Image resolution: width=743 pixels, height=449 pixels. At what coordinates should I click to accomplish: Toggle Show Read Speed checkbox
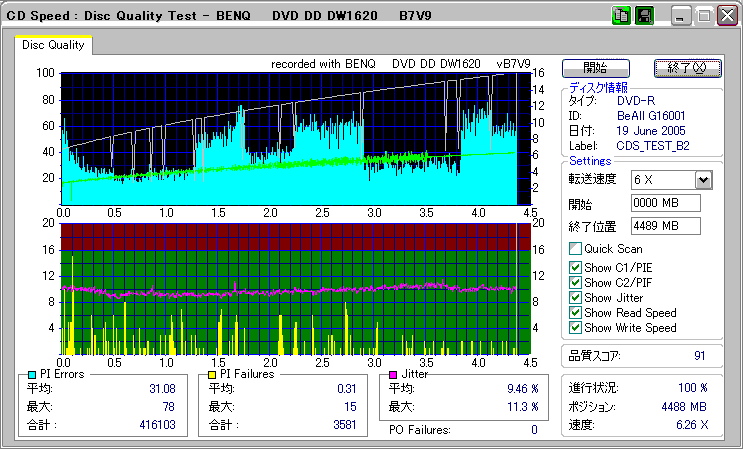click(575, 312)
